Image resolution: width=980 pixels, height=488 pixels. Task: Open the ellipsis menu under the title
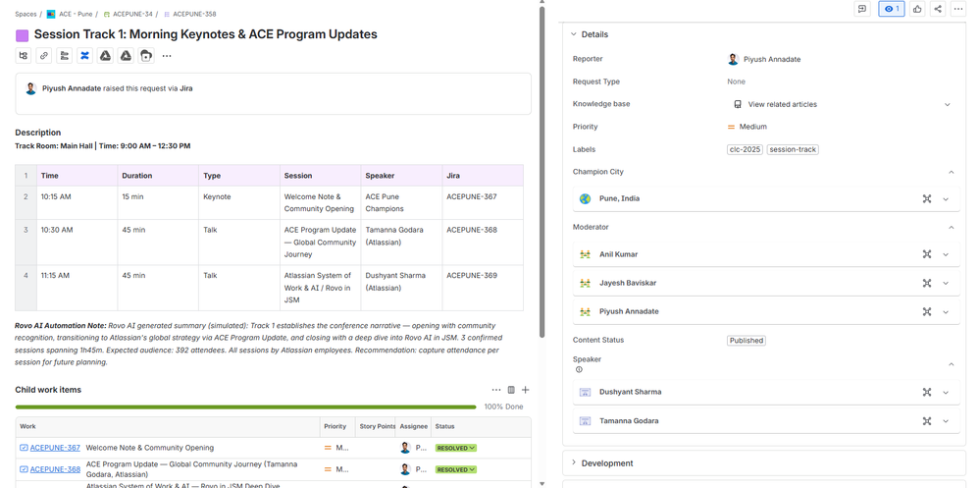pyautogui.click(x=167, y=56)
